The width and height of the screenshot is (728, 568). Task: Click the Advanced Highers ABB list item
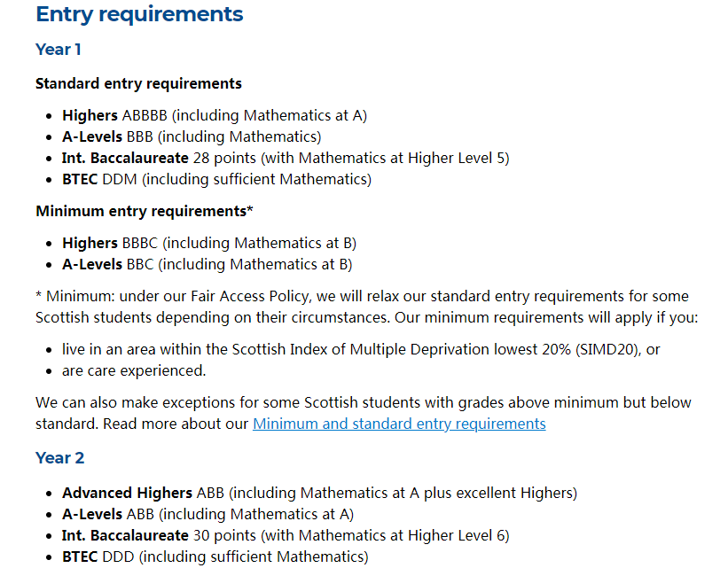coord(319,493)
